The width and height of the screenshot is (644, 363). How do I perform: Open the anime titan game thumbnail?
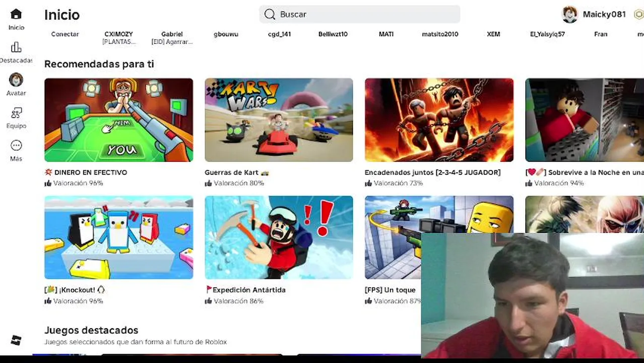pyautogui.click(x=585, y=214)
